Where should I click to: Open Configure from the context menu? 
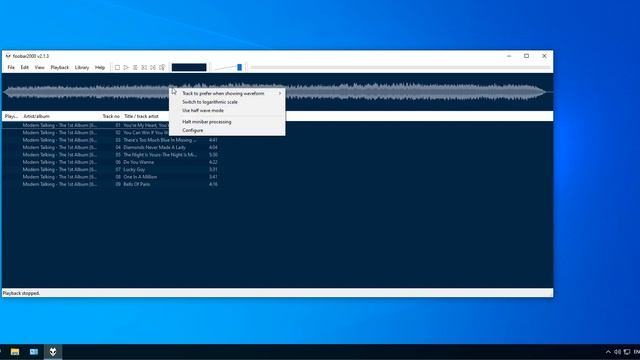click(x=227, y=130)
